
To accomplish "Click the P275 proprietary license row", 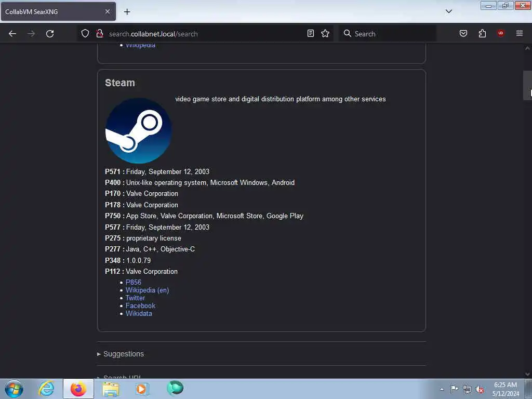I will (x=143, y=238).
